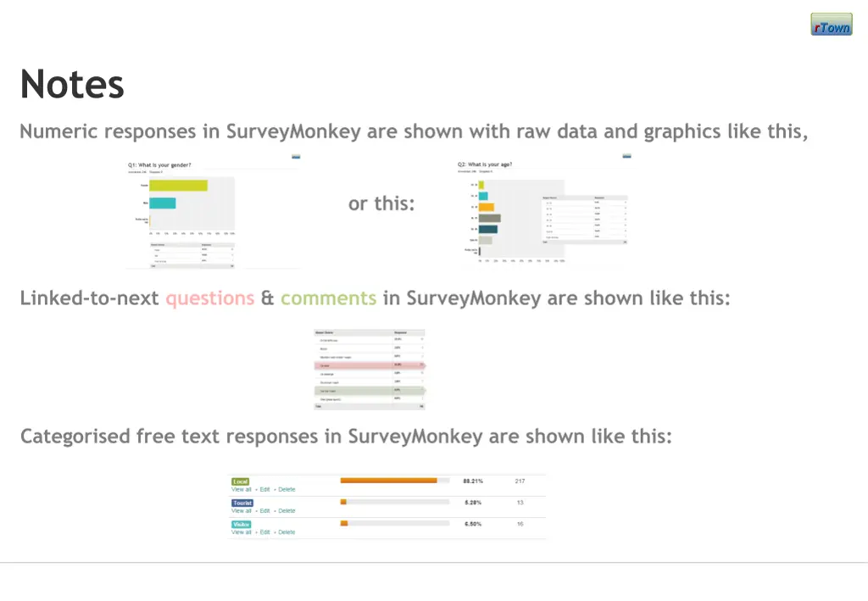Click the Q2 age chart thumbnail
Image resolution: width=868 pixels, height=601 pixels.
(x=547, y=212)
